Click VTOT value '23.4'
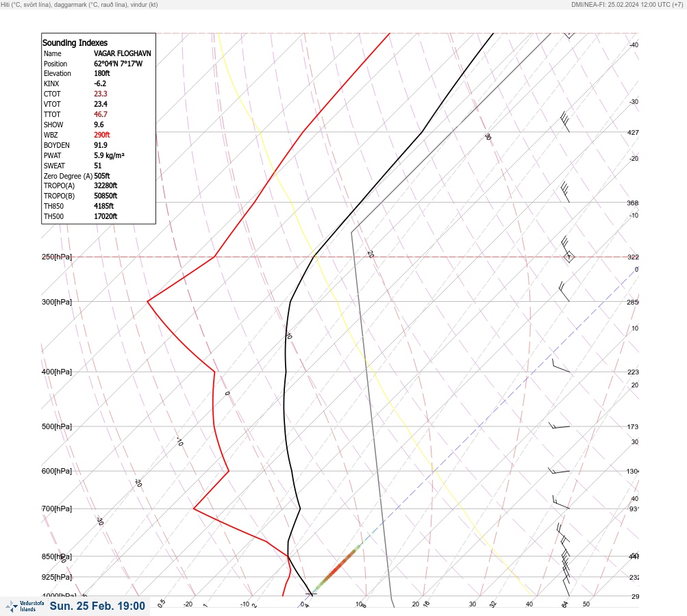Image resolution: width=687 pixels, height=616 pixels. point(100,104)
